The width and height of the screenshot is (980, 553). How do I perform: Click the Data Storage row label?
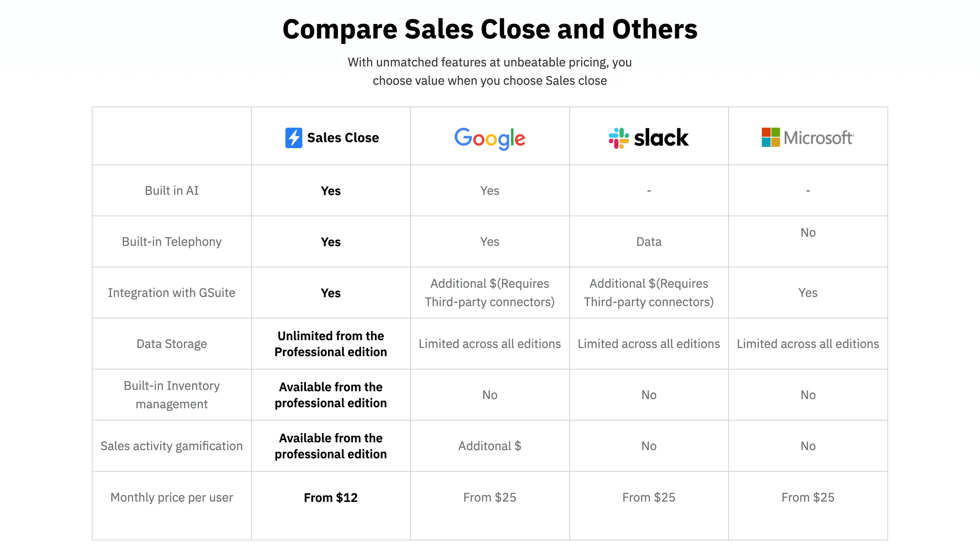(x=171, y=344)
